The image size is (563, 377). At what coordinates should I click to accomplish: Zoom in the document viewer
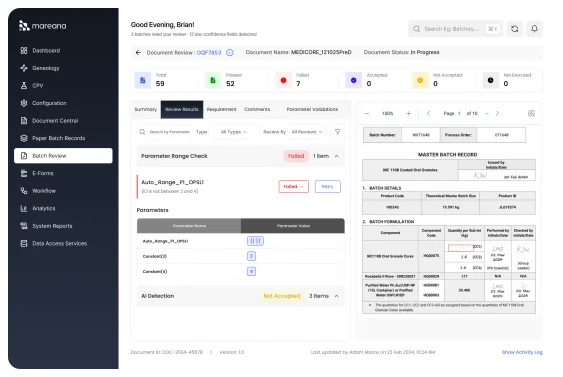pos(409,113)
